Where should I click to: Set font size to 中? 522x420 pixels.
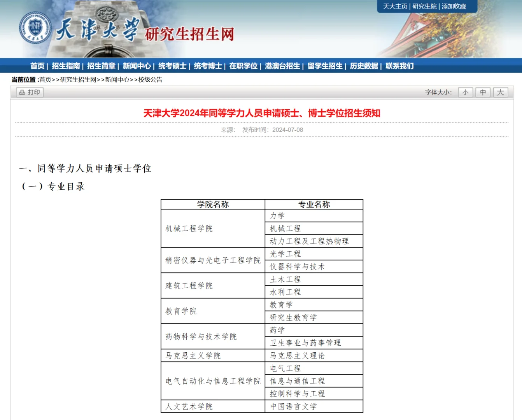coord(483,93)
